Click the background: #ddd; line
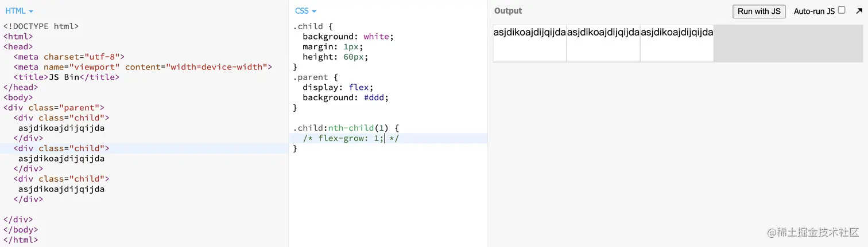868x247 pixels. (x=346, y=97)
